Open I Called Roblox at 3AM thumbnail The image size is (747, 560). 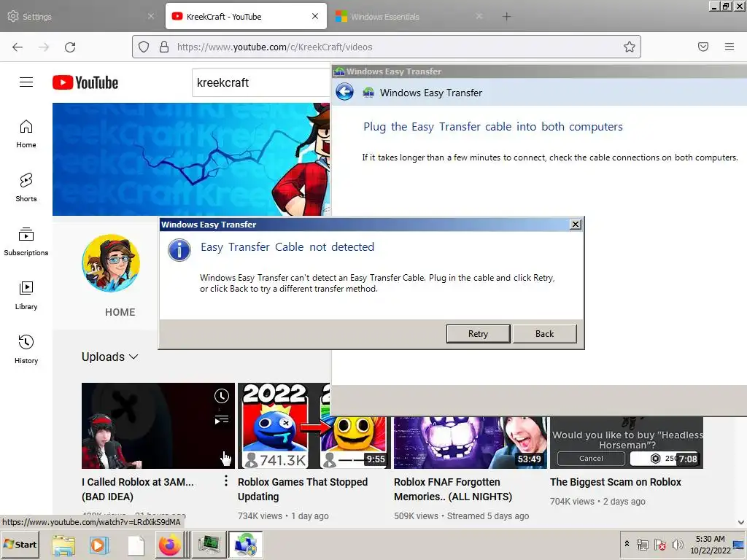coord(158,426)
